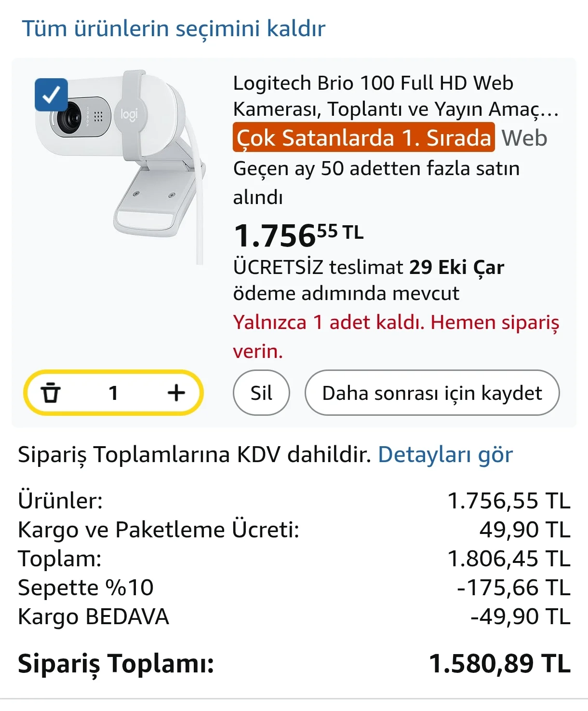This screenshot has height=711, width=588.
Task: Open the Logitech Brio 100 product title
Action: (x=395, y=96)
